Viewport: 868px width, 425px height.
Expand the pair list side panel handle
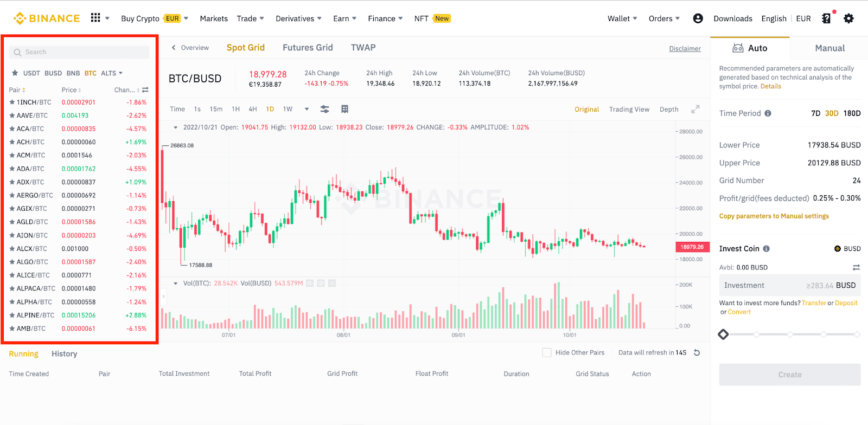163,296
